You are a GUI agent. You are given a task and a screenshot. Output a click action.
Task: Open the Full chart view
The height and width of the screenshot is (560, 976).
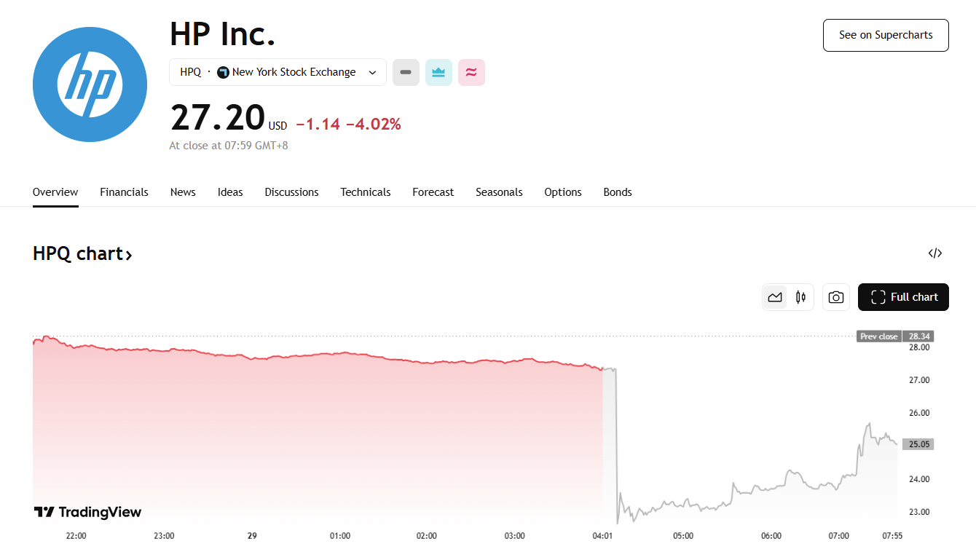(x=903, y=297)
